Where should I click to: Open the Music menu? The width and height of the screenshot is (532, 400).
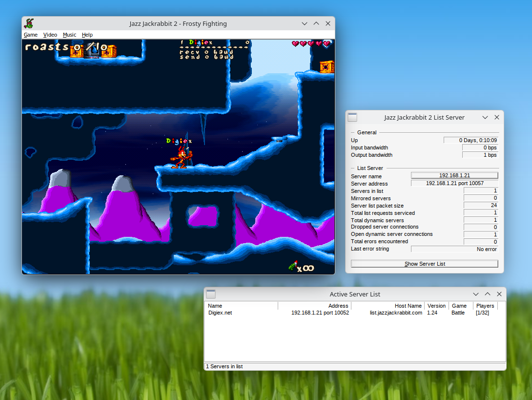pyautogui.click(x=70, y=35)
